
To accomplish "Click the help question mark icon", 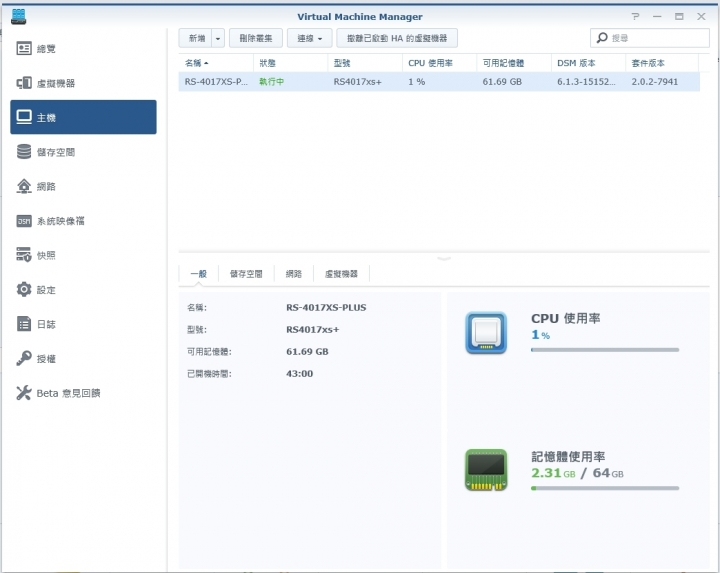I will pyautogui.click(x=636, y=17).
